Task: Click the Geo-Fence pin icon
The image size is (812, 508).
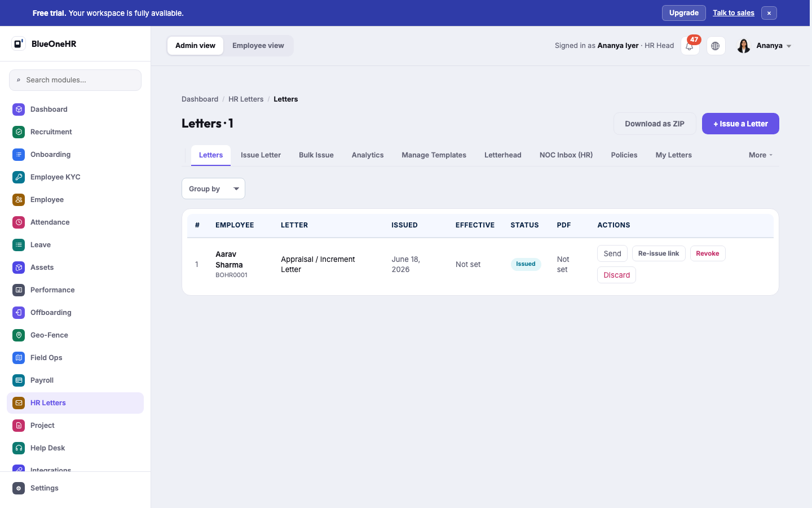Action: coord(19,335)
